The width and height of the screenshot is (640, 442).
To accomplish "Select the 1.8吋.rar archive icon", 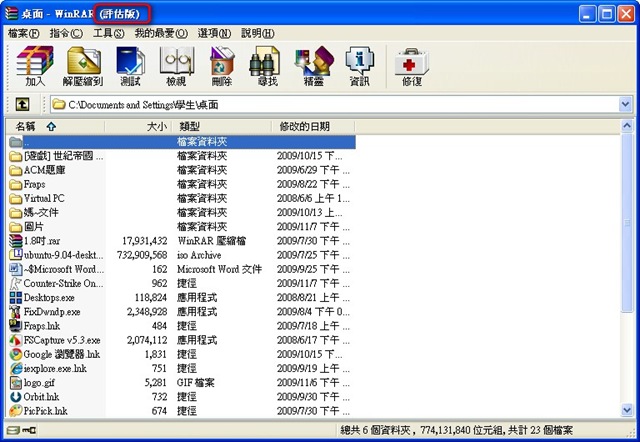I will (16, 241).
